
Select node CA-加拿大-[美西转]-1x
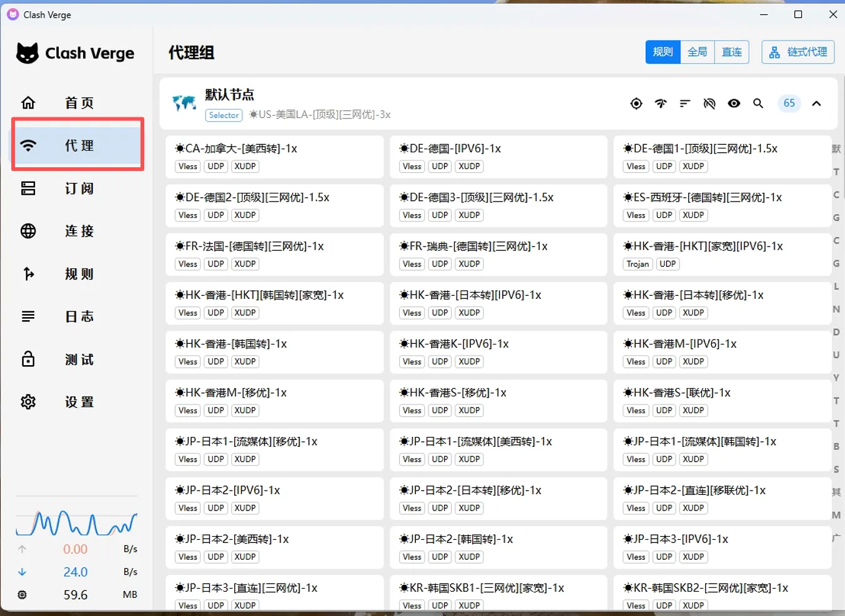pos(275,157)
